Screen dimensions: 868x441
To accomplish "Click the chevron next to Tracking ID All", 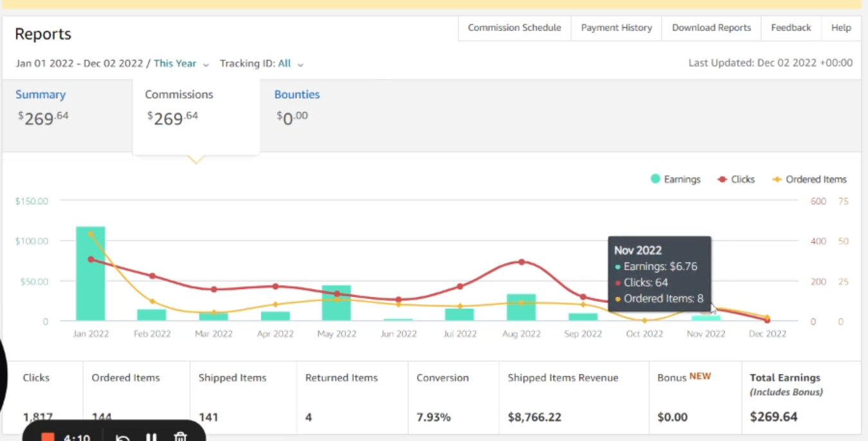I will pos(300,64).
